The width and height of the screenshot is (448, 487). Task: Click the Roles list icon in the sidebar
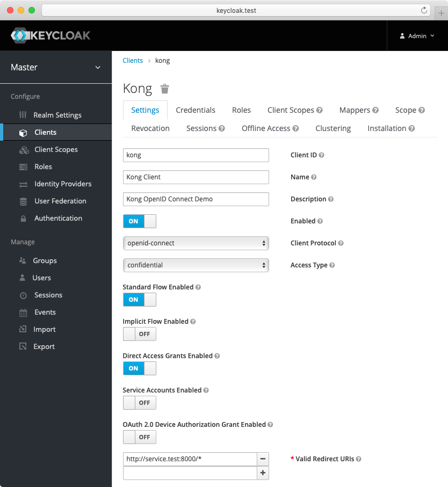tap(23, 167)
